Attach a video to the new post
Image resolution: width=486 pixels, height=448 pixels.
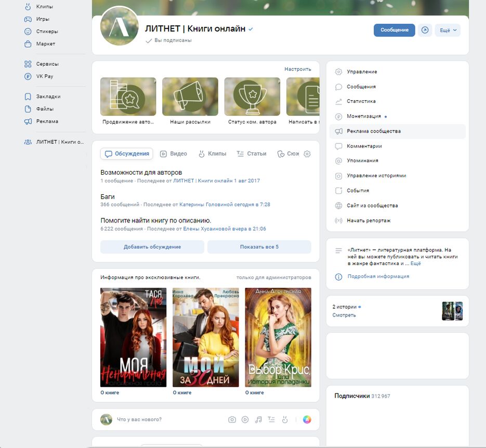pyautogui.click(x=245, y=419)
